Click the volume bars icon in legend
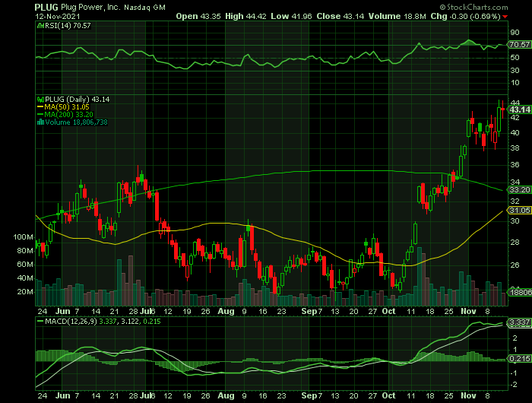The image size is (532, 403). 40,122
